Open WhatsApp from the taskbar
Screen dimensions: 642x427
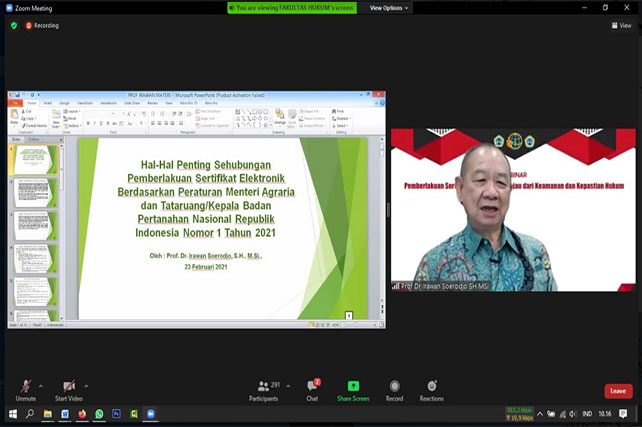click(99, 414)
